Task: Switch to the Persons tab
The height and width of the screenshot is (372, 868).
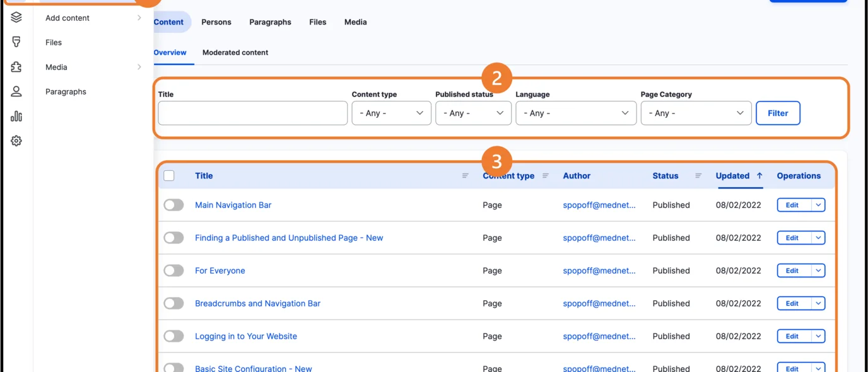Action: (216, 22)
